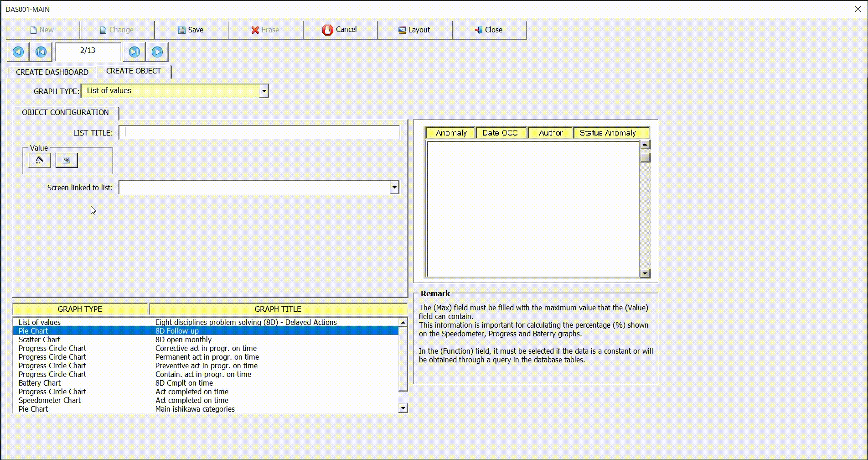Navigate to the previous record arrow

pyautogui.click(x=17, y=52)
